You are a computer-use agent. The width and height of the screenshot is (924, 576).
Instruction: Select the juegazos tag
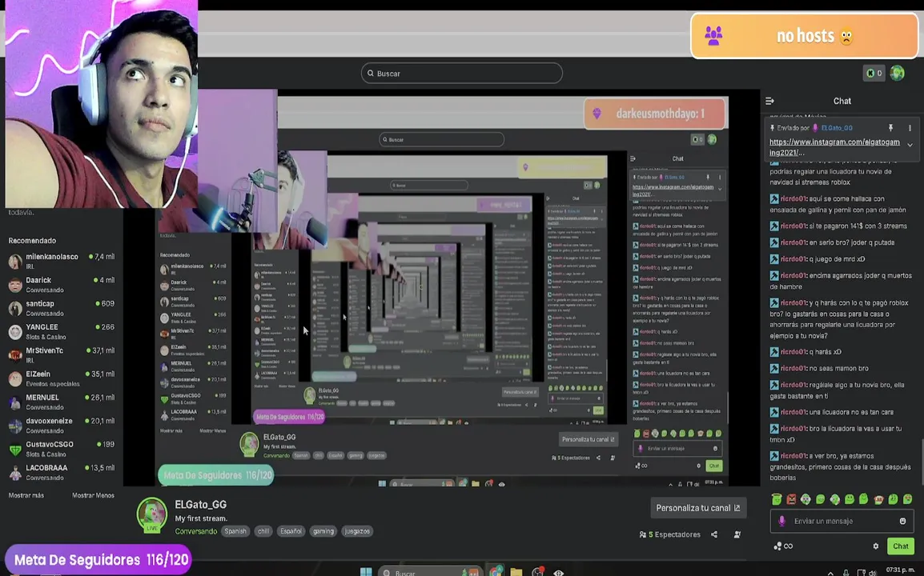point(357,531)
